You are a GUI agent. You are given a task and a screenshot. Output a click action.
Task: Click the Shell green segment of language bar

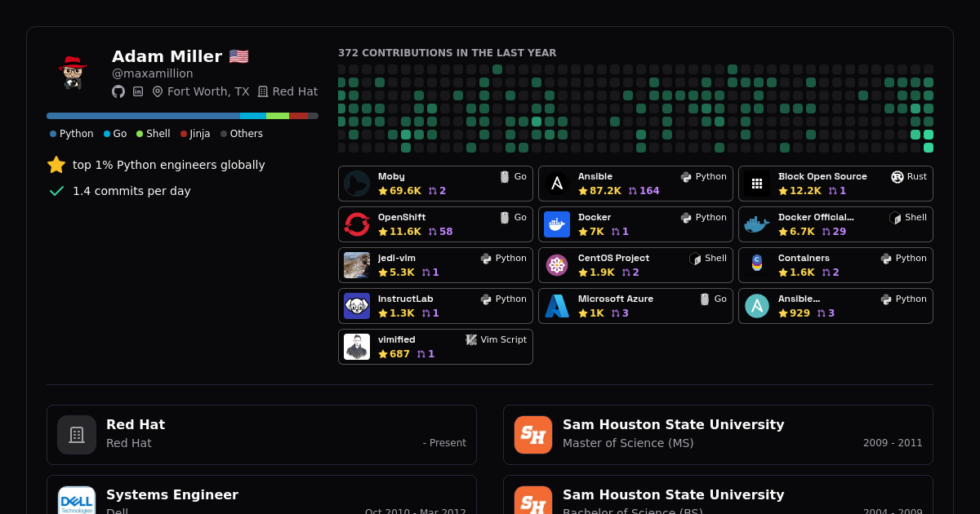pos(278,116)
